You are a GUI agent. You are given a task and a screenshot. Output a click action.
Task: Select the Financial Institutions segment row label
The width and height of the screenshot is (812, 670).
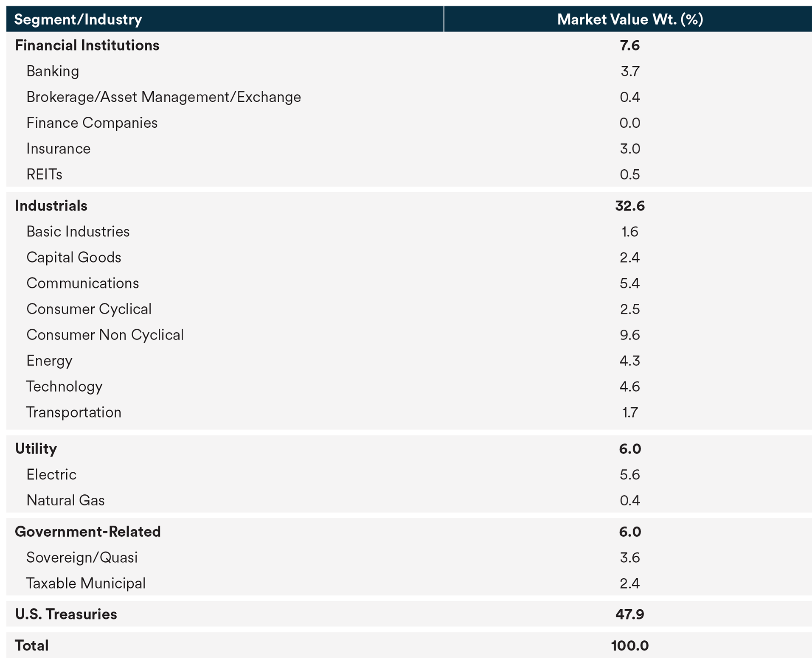click(x=87, y=45)
